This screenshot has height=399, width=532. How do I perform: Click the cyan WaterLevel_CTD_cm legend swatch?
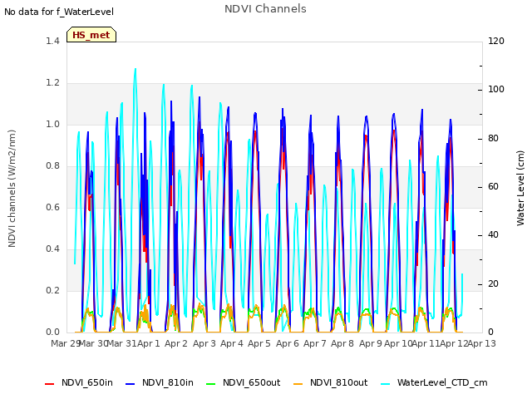[x=385, y=384]
